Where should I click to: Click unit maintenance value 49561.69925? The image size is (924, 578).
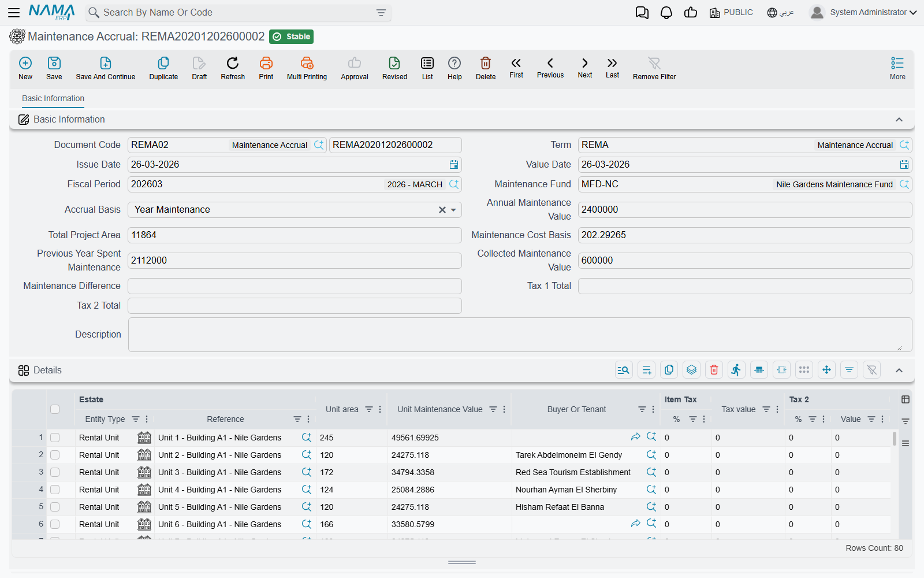tap(415, 438)
